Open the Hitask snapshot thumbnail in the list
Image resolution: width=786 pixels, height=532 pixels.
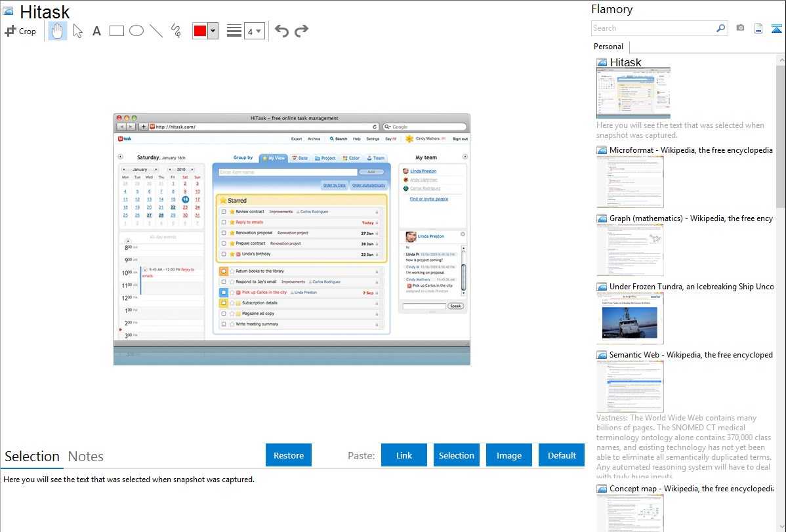(634, 93)
